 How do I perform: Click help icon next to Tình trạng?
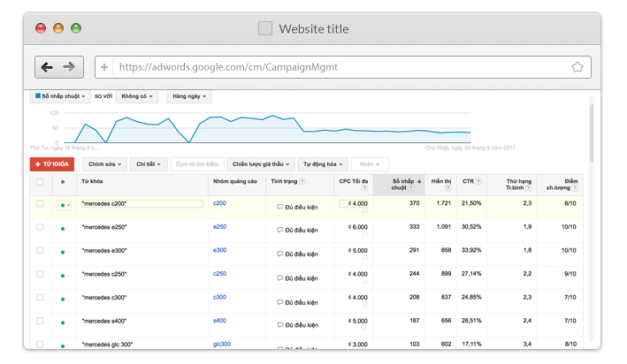pyautogui.click(x=302, y=182)
